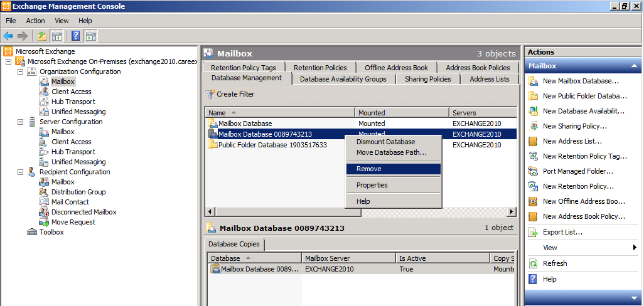
Task: Select Mail Contact tree item
Action: pyautogui.click(x=70, y=202)
